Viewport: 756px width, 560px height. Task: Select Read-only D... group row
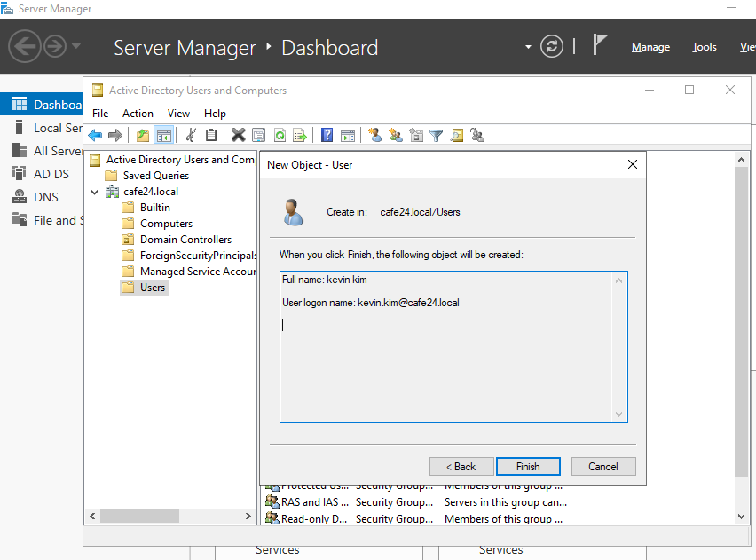414,518
